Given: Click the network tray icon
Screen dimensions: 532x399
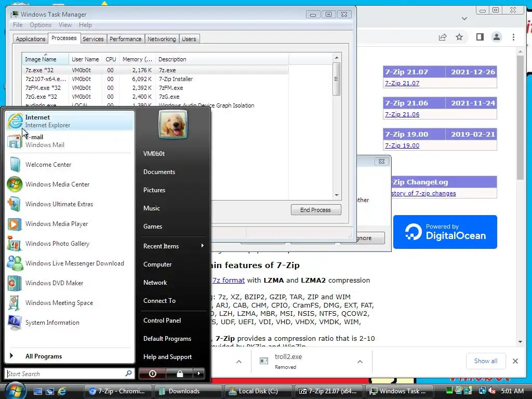Looking at the screenshot, I should click(482, 391).
